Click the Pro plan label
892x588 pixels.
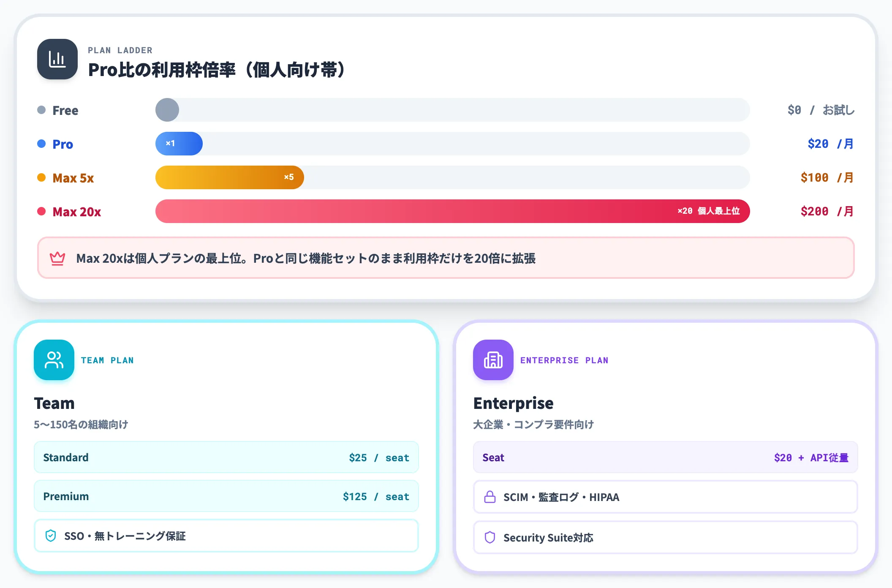[x=63, y=144]
